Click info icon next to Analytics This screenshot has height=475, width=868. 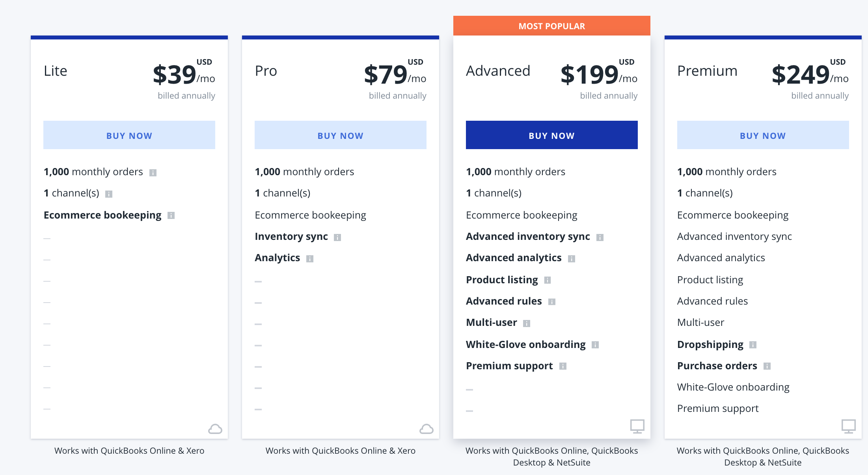coord(310,259)
